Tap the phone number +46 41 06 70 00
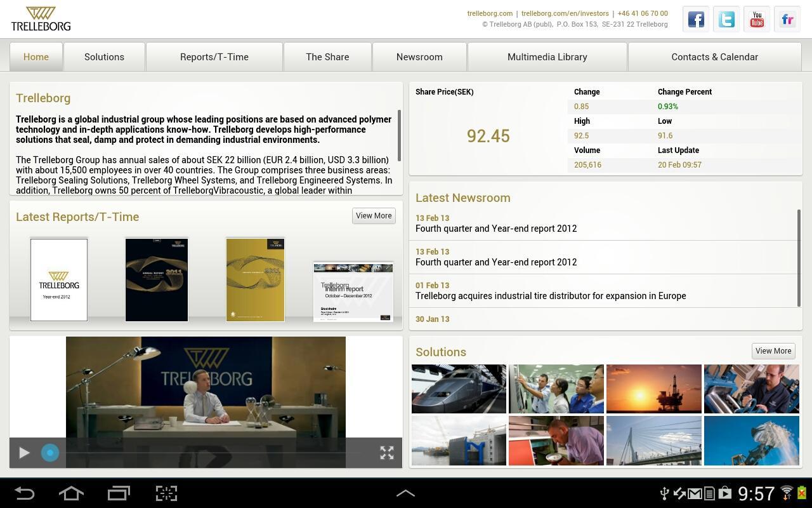 coord(642,13)
